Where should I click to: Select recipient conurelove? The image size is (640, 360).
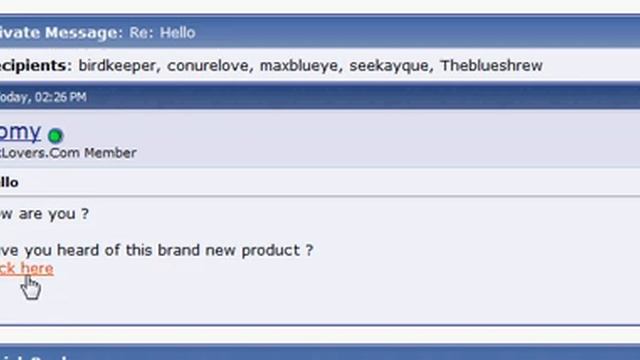[207, 65]
